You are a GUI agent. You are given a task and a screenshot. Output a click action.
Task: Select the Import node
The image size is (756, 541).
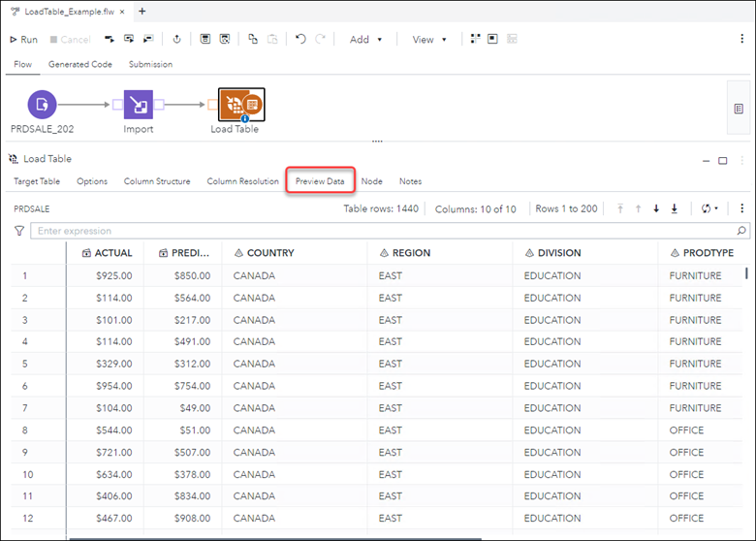point(139,104)
